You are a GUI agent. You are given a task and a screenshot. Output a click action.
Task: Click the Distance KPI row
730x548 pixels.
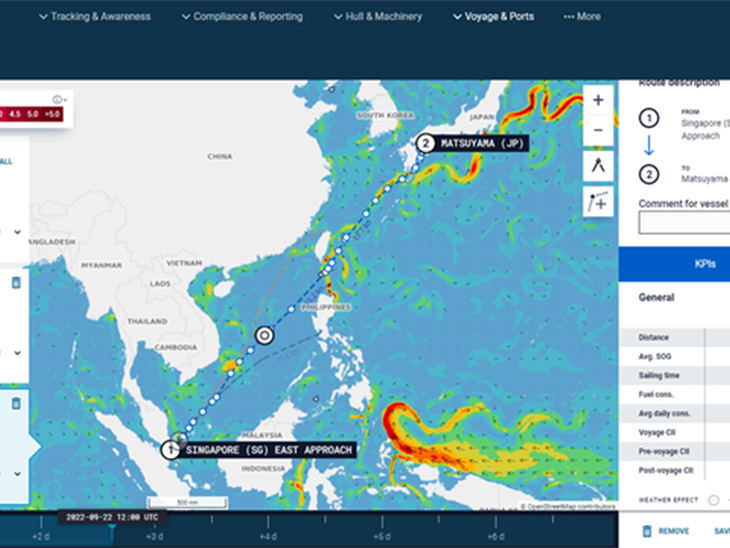tap(675, 338)
